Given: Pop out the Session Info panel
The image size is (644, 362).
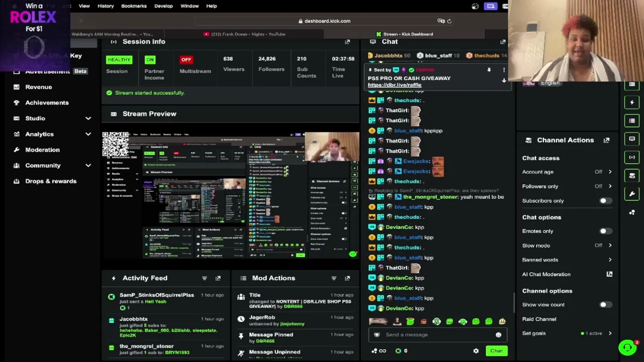Looking at the screenshot, I should 347,42.
